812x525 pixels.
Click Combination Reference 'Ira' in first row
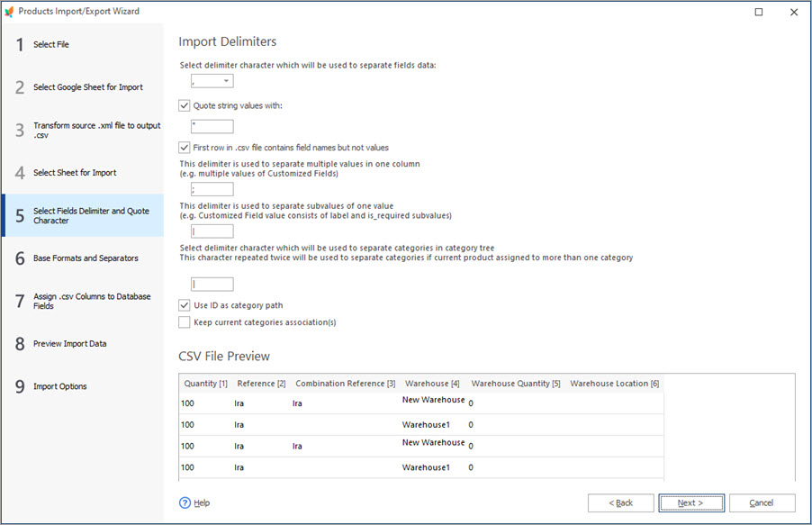(297, 403)
